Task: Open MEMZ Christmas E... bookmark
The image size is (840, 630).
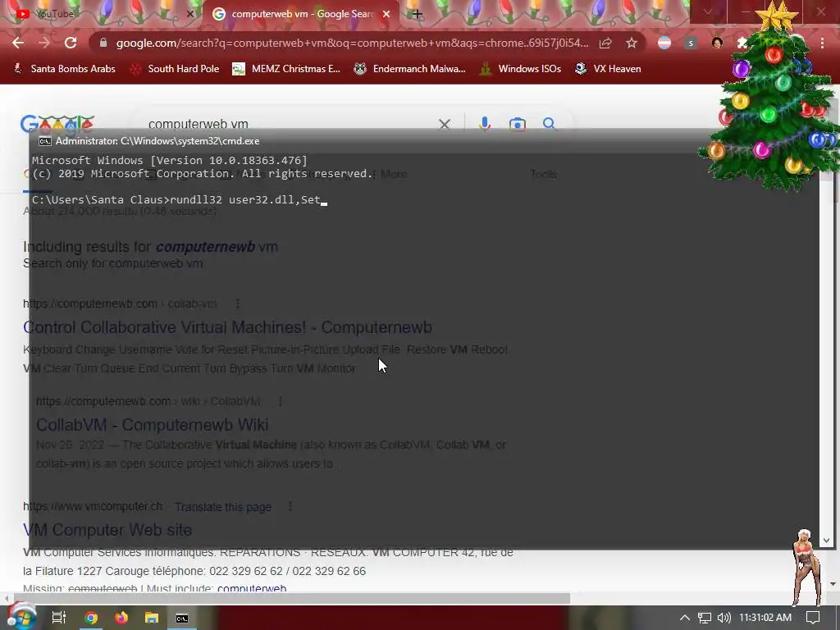Action: tap(286, 69)
